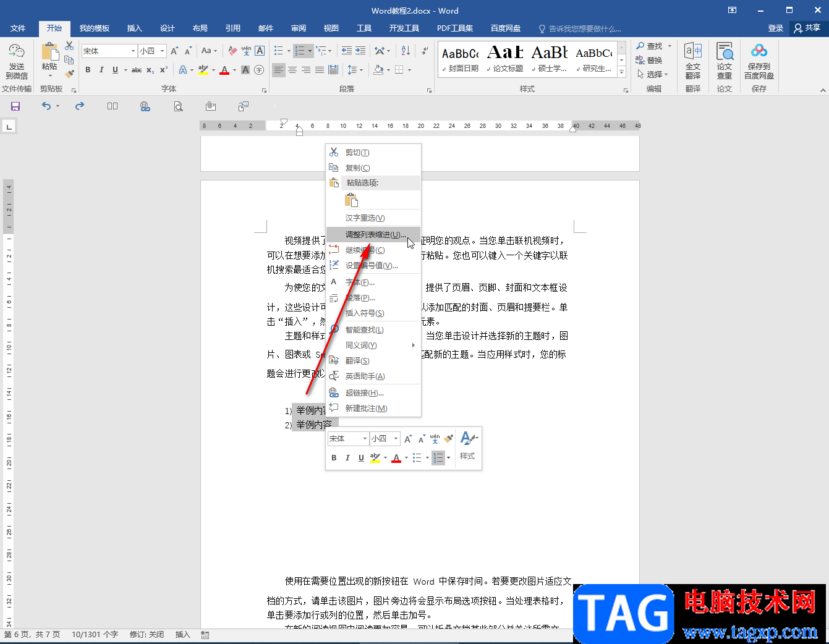
Task: Select 设置编号值 in context menu
Action: 373,266
